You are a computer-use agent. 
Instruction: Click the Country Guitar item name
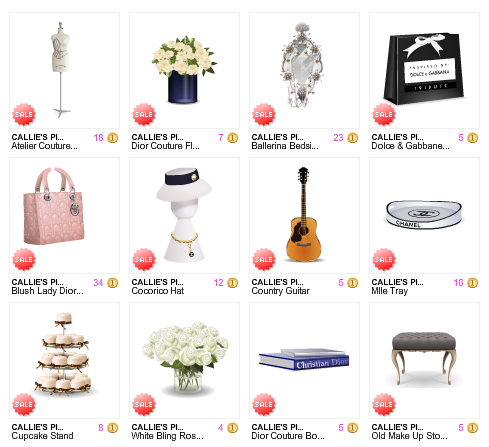click(280, 291)
